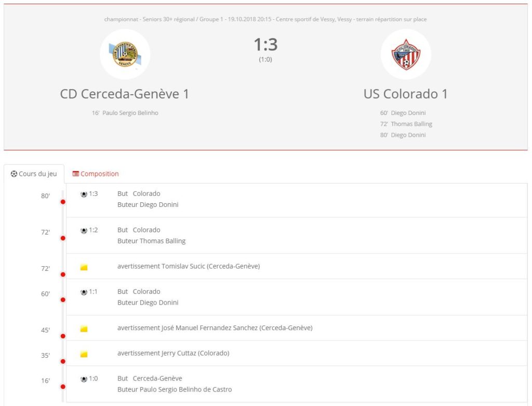Click the 1:3 final score

(x=265, y=45)
